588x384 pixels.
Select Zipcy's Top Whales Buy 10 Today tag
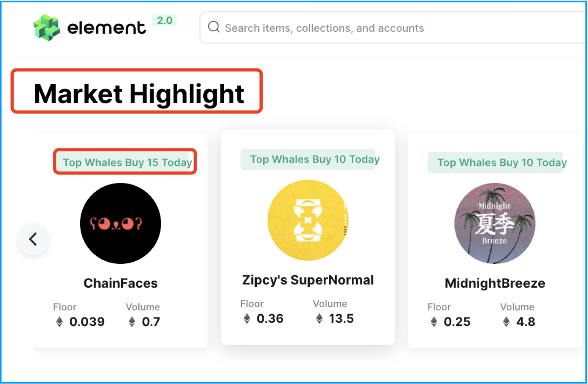coord(310,159)
